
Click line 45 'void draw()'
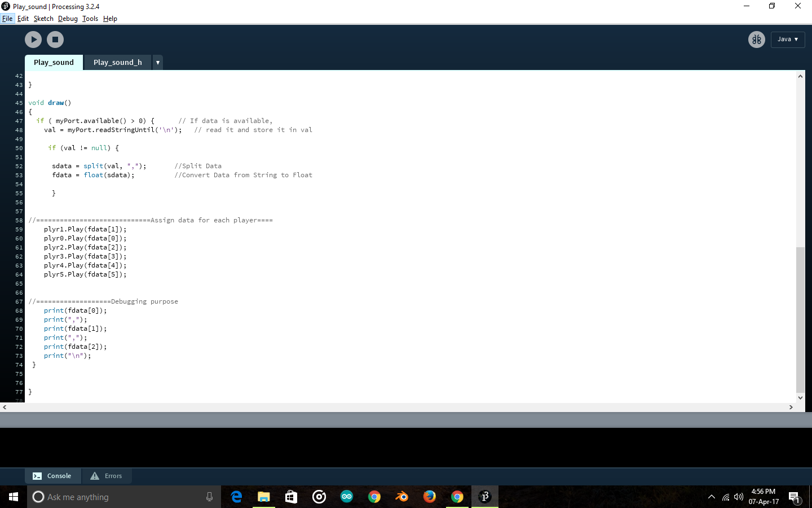(50, 103)
